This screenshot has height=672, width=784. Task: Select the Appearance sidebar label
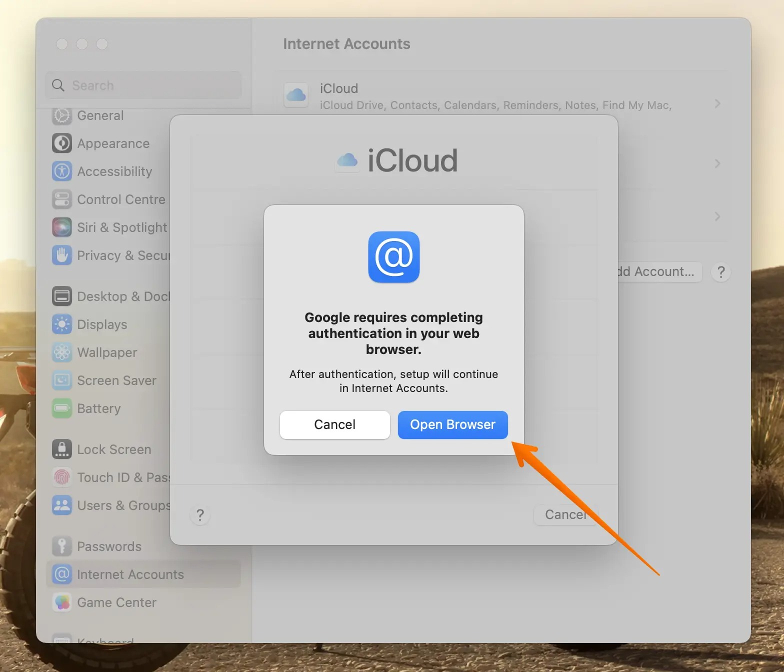click(x=113, y=143)
